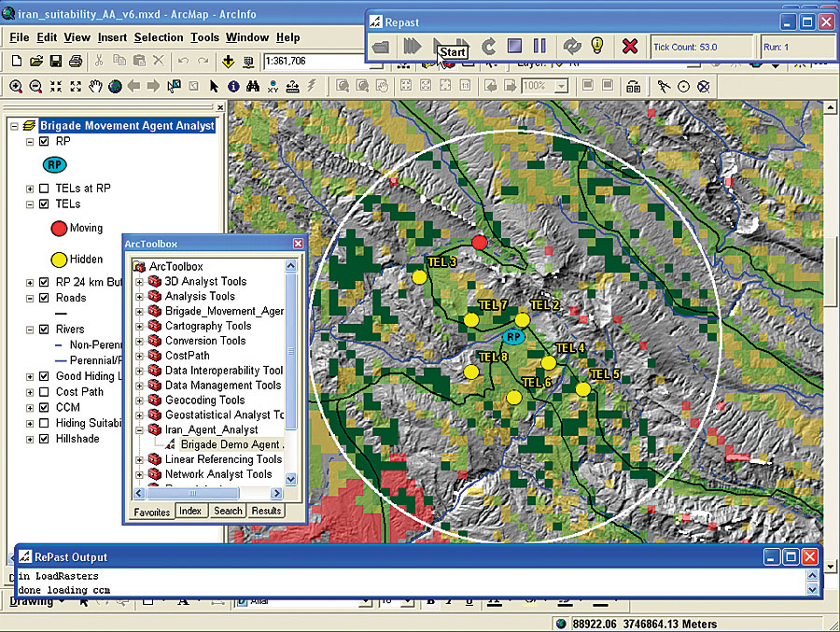Viewport: 840px width, 632px height.
Task: Expand the Network Analyst Tools toolbox
Action: (139, 475)
